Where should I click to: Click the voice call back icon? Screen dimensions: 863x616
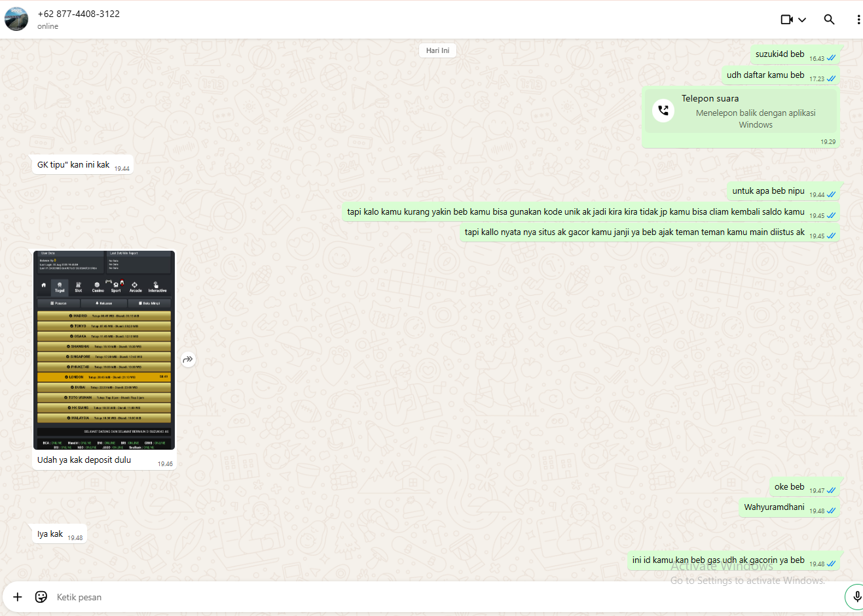click(x=663, y=111)
